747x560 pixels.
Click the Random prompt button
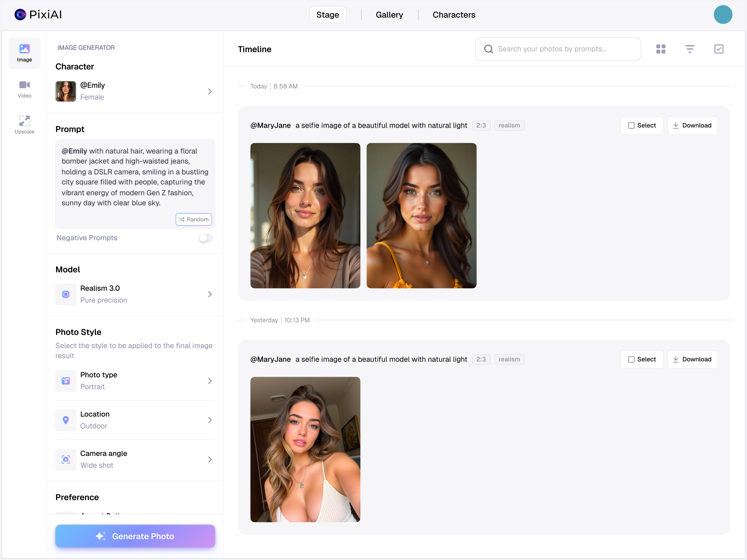click(194, 219)
